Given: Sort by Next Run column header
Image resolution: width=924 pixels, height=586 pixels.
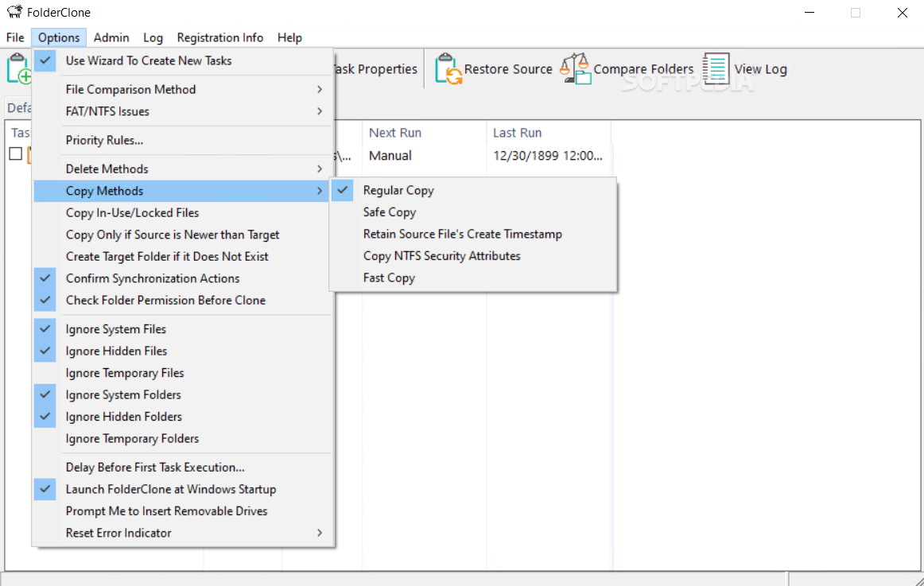Looking at the screenshot, I should 425,133.
